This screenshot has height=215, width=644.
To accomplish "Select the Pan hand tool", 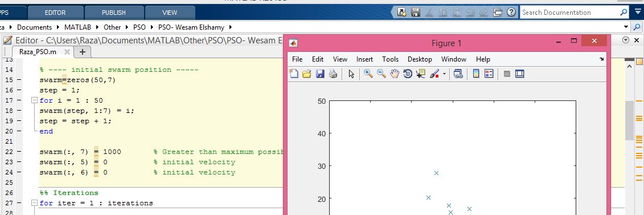I will (x=395, y=74).
